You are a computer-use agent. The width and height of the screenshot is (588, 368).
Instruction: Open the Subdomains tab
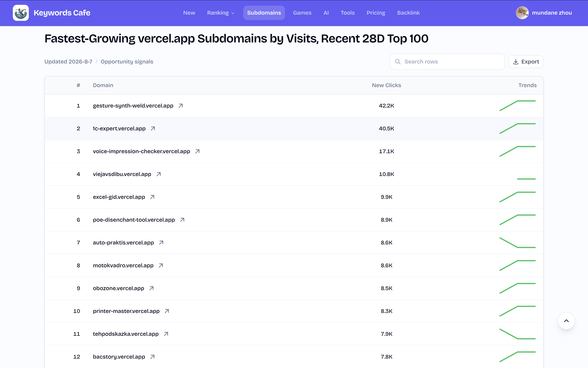point(264,13)
